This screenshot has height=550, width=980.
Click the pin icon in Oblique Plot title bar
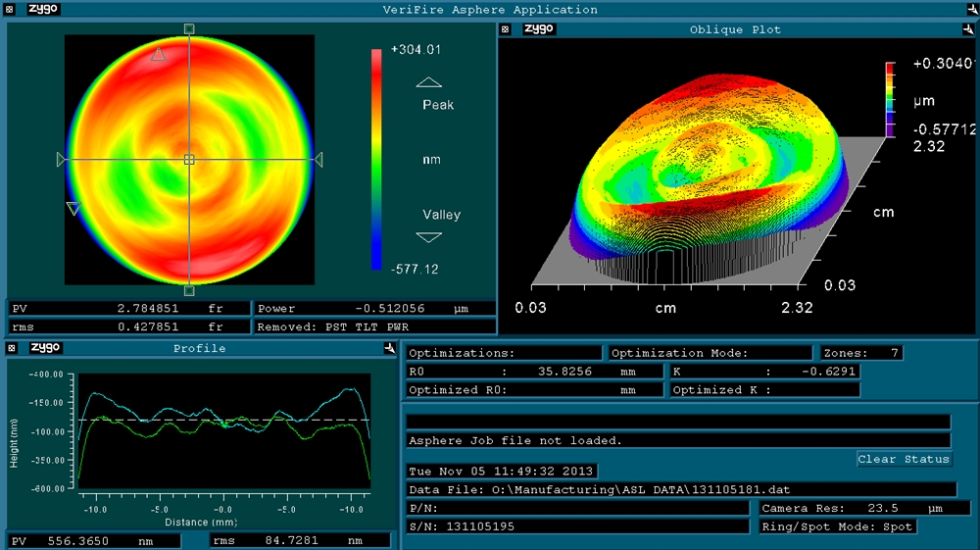pos(968,28)
